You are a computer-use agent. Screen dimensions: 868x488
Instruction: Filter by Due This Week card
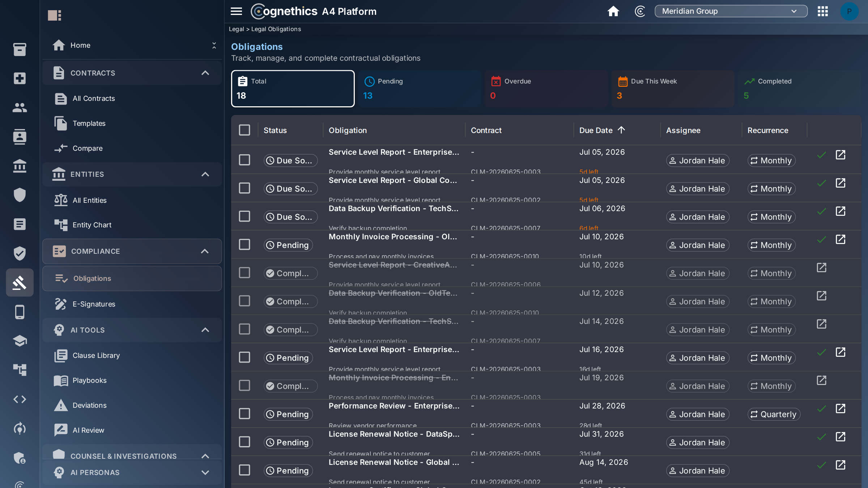pyautogui.click(x=673, y=89)
